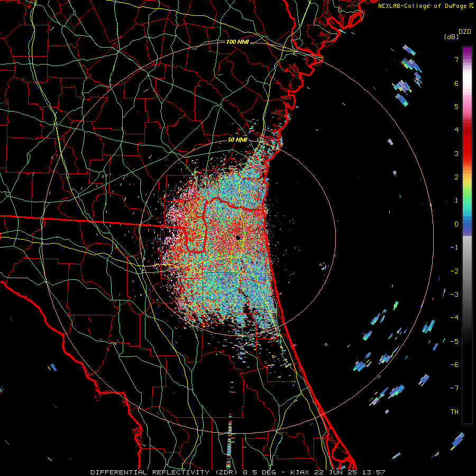Image resolution: width=476 pixels, height=476 pixels.
Task: Click the DZD legend title
Action: pyautogui.click(x=465, y=32)
